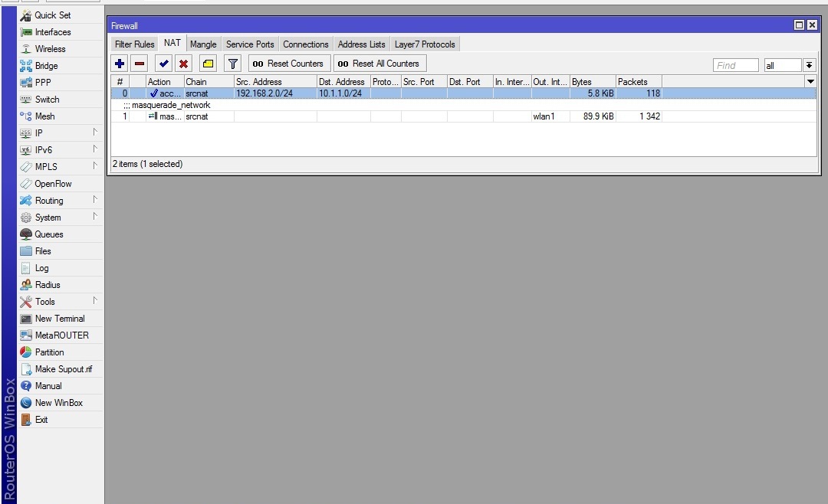Open filter funnel icon in Firewall toolbar
The image size is (828, 504).
click(x=232, y=64)
